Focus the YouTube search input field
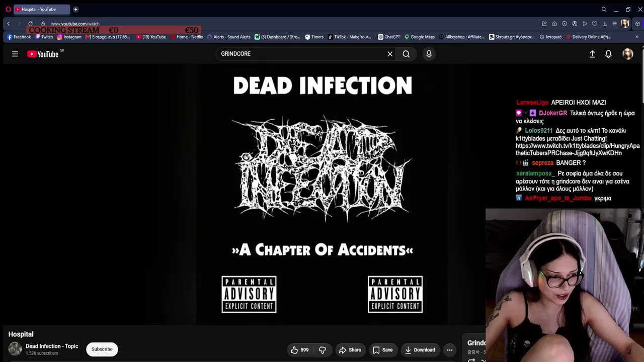 [x=302, y=54]
